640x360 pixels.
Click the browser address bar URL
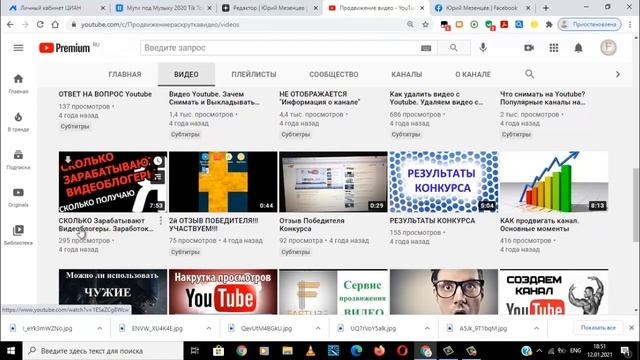pyautogui.click(x=160, y=24)
